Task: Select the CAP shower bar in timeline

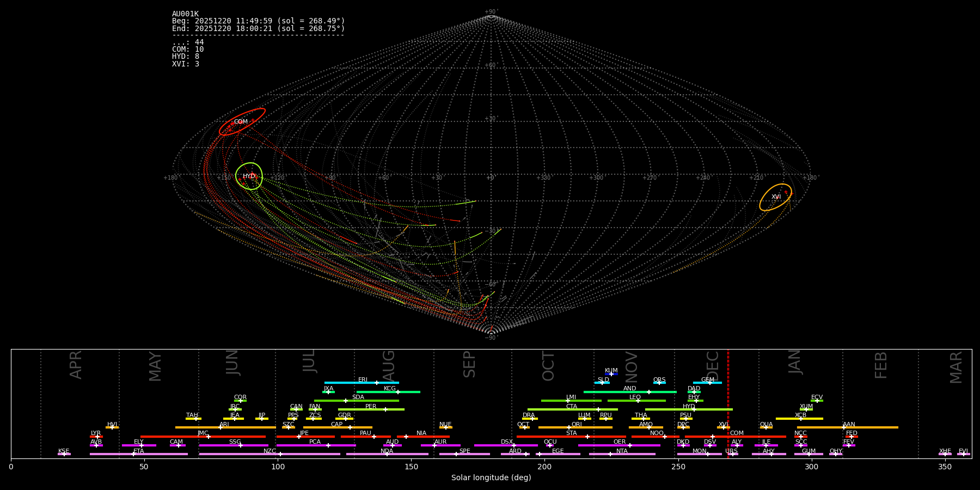Action: pos(338,427)
